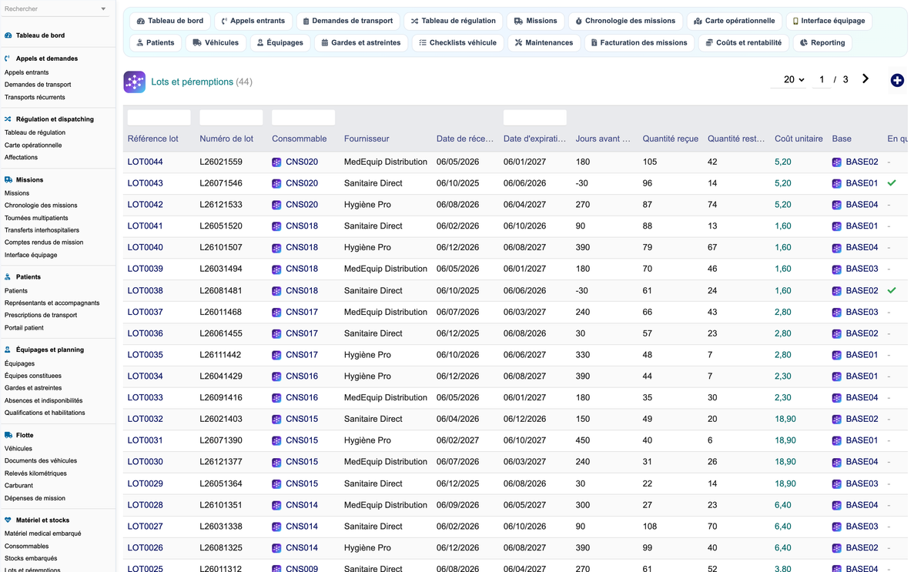Open Portail patient in sidebar
Image resolution: width=924 pixels, height=572 pixels.
pyautogui.click(x=24, y=328)
